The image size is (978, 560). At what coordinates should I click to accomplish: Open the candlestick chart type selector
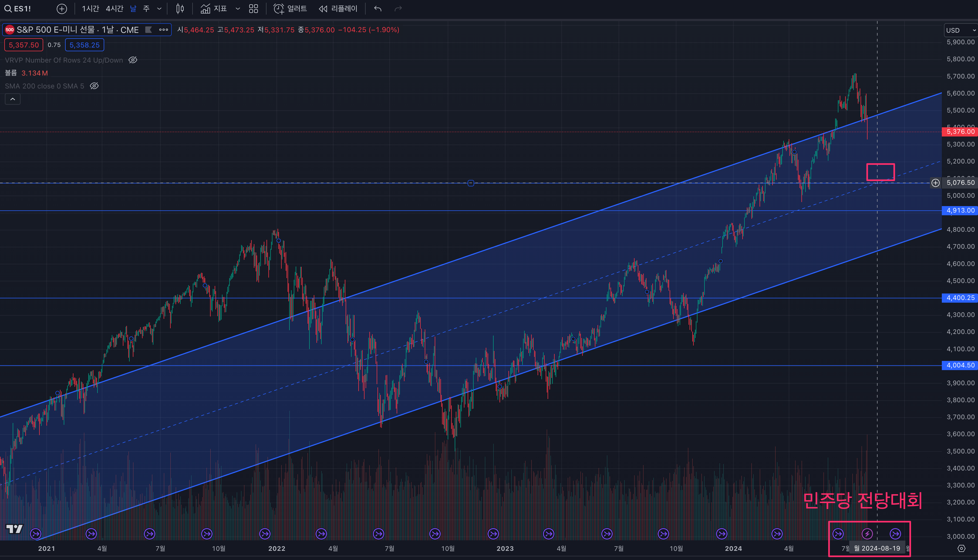tap(180, 8)
